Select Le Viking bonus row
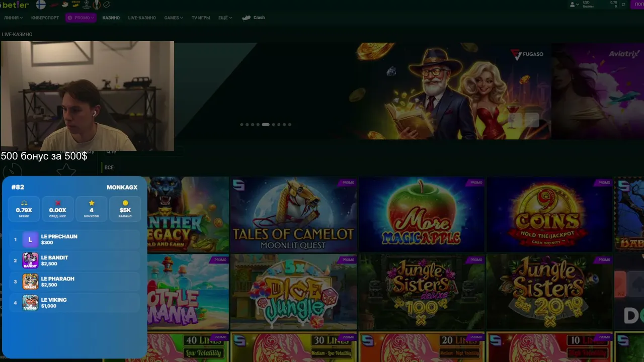Viewport: 644px width, 362px height. coord(75,303)
